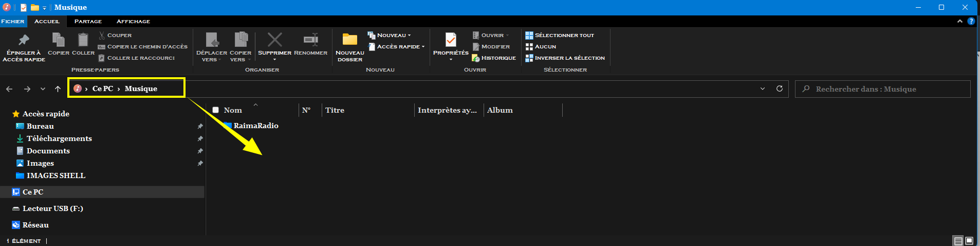
Task: Open Images in the sidebar
Action: (x=40, y=163)
